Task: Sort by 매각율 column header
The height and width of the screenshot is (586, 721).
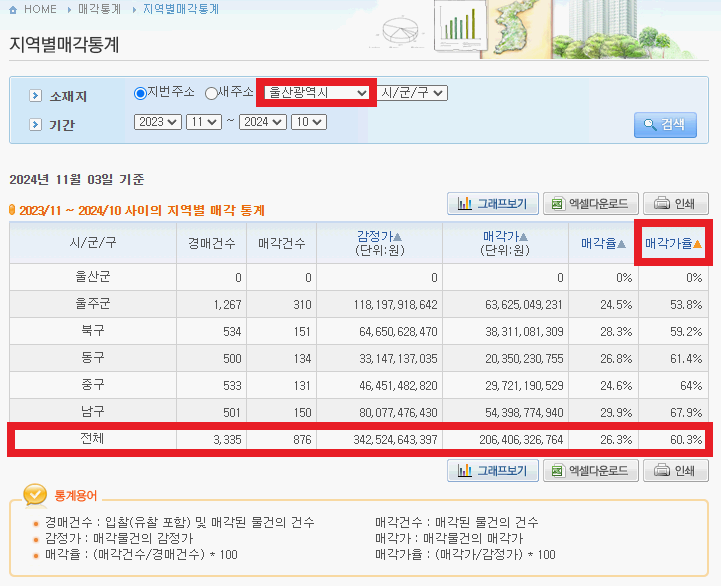Action: [603, 243]
